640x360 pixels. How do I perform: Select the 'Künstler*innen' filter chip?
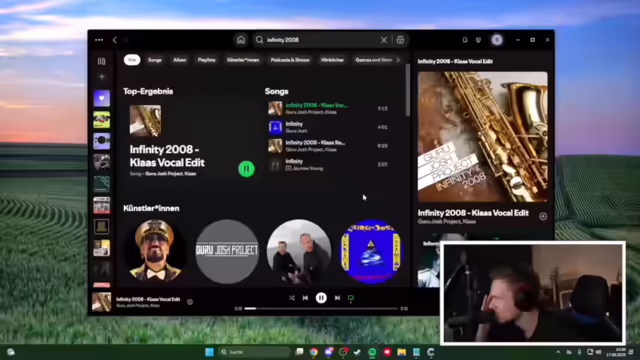pos(243,60)
